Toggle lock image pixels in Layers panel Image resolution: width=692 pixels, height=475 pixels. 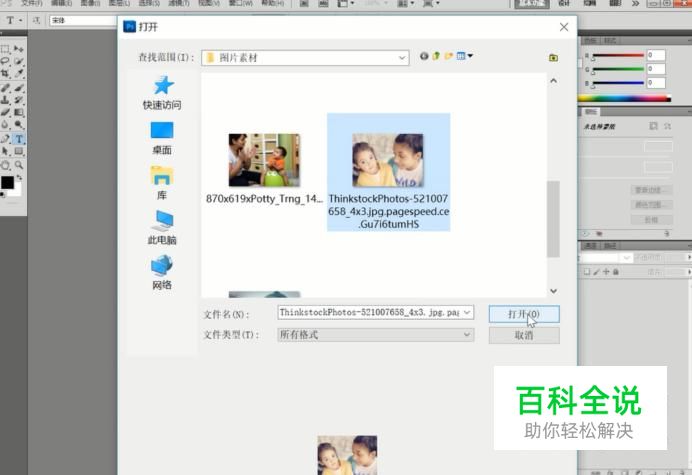596,272
